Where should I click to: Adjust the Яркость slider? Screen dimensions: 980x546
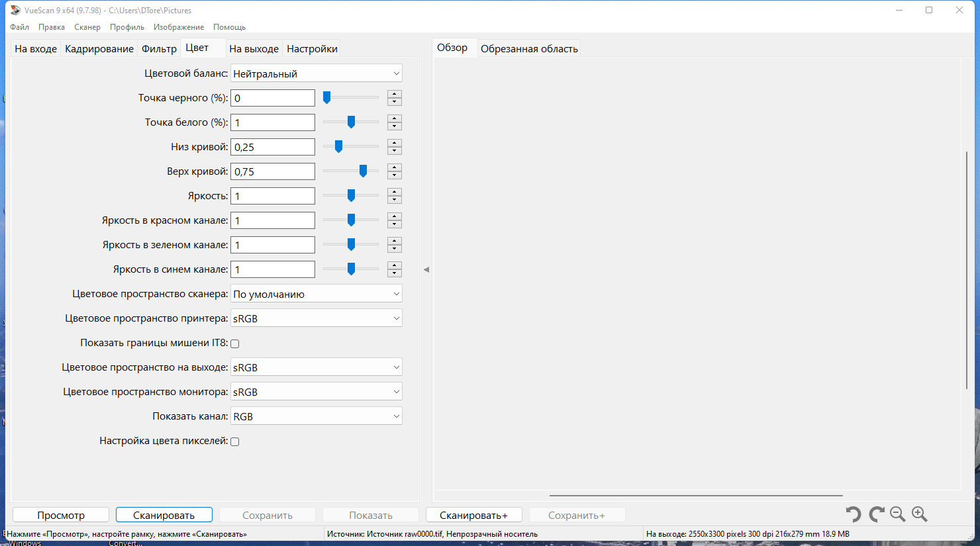(351, 196)
